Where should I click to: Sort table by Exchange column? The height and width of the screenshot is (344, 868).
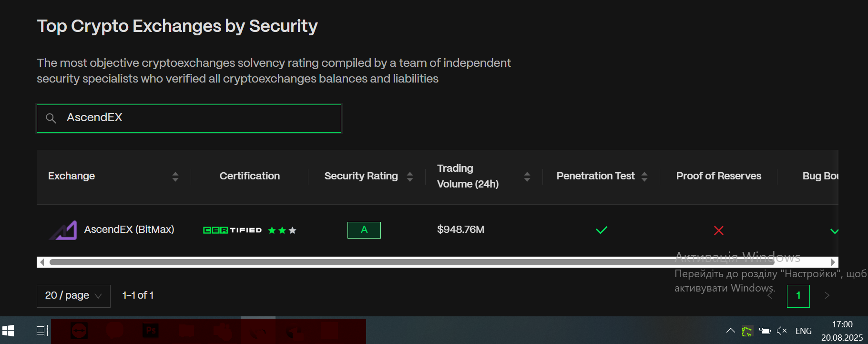point(175,177)
